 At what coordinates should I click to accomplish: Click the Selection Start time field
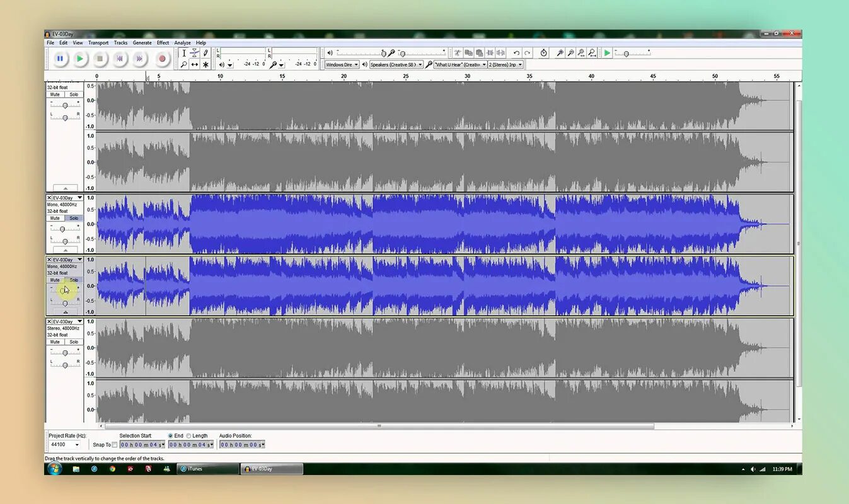point(142,445)
